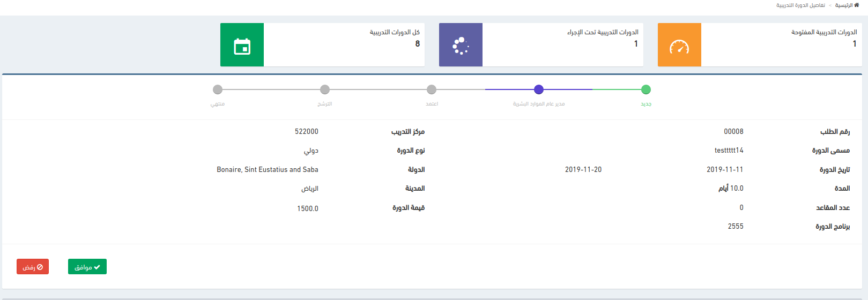Click the course name testtttt14
868x300 pixels.
[x=729, y=151]
